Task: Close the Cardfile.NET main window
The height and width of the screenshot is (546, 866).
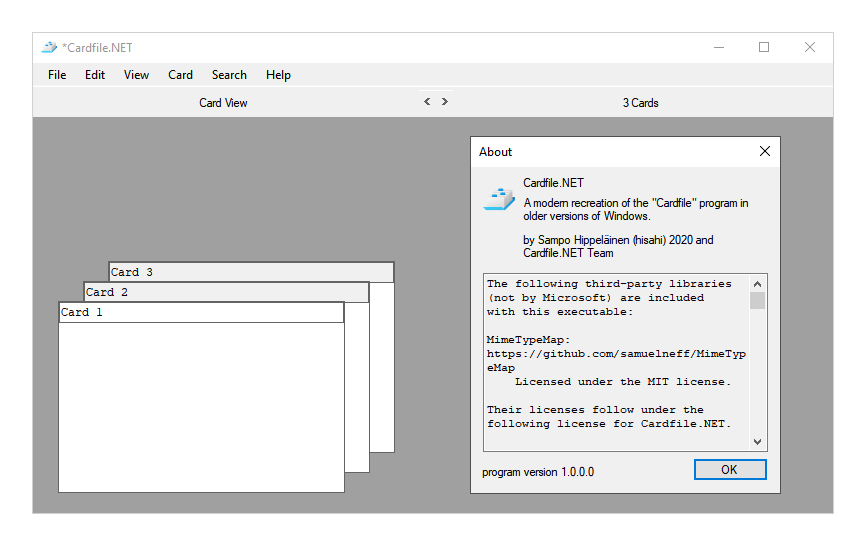Action: (810, 47)
